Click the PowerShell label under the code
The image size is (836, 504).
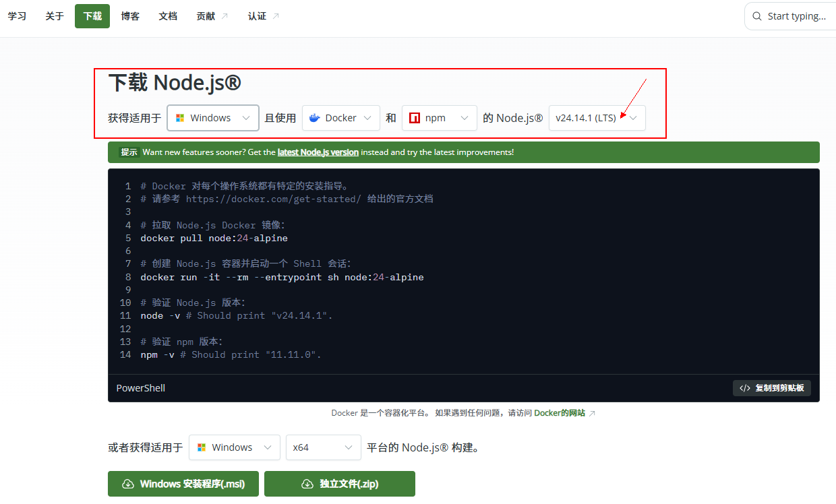(141, 388)
